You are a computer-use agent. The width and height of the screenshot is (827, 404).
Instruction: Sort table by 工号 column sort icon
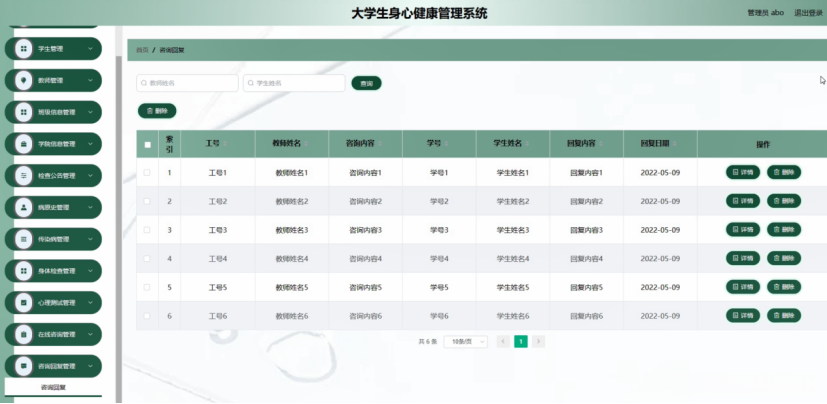point(225,143)
